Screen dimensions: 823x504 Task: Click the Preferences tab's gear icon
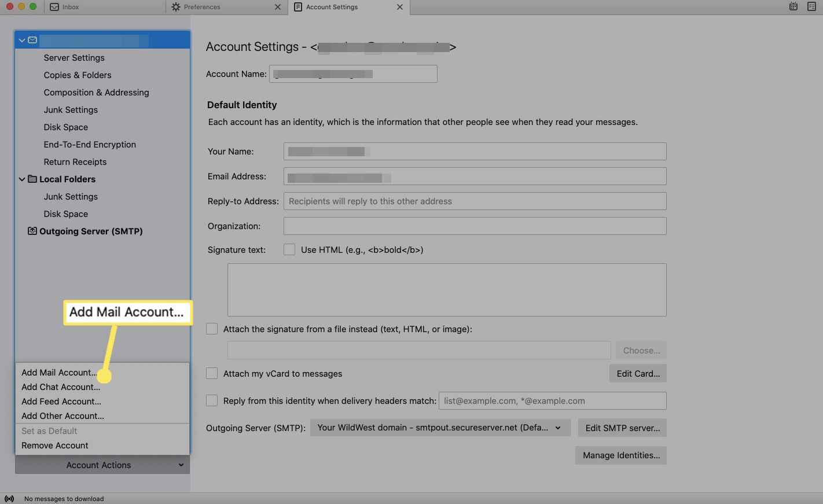pos(176,7)
